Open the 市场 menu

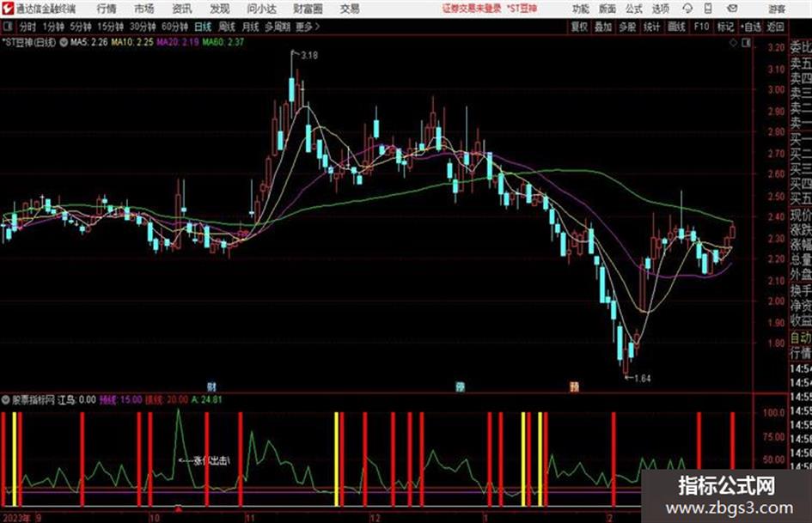pos(144,9)
